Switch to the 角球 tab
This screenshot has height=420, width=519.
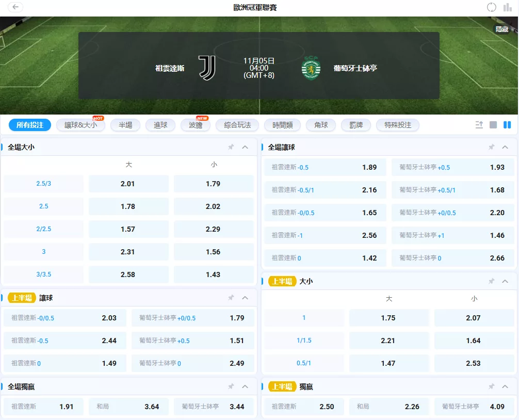[321, 124]
